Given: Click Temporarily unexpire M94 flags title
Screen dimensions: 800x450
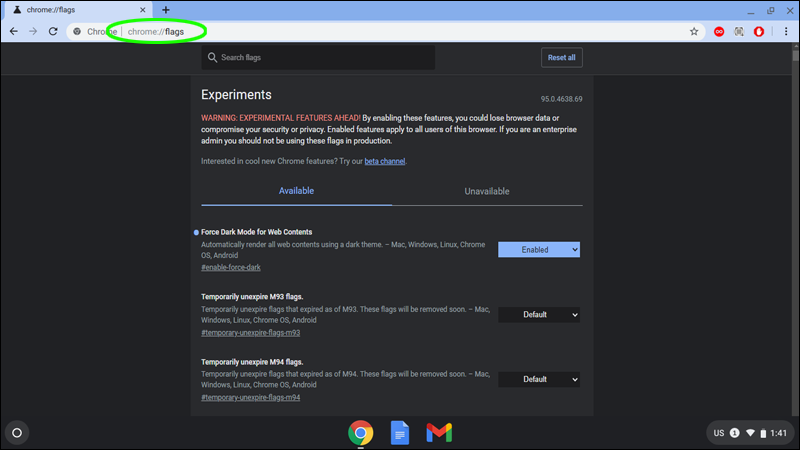Looking at the screenshot, I should tap(252, 362).
